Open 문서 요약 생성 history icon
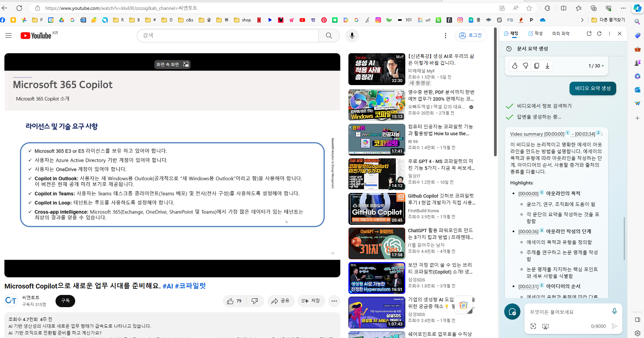The height and width of the screenshot is (338, 644). coord(509,49)
